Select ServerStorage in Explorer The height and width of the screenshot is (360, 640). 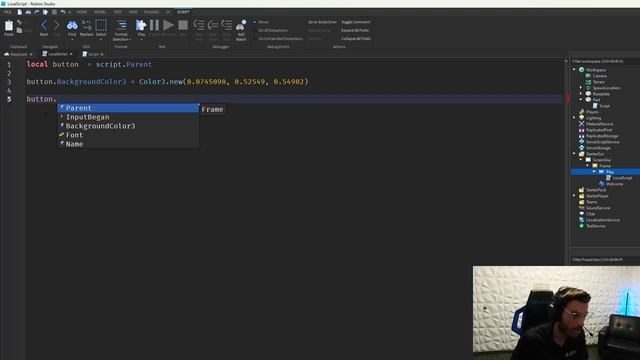pos(598,148)
